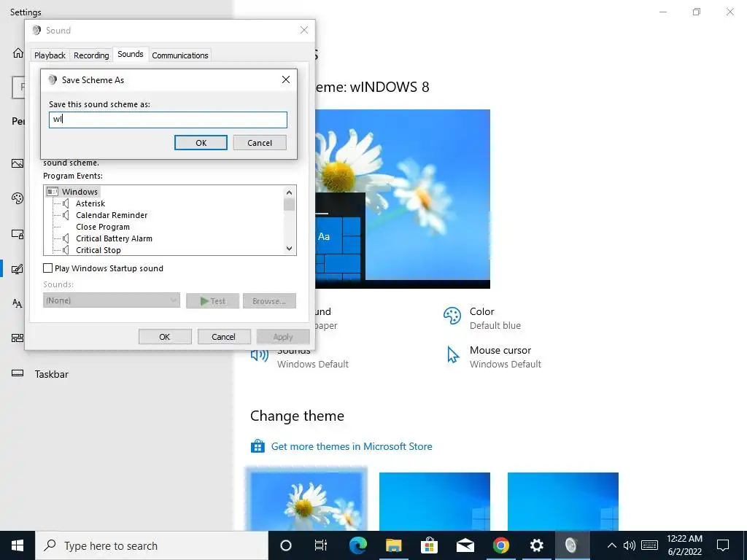The image size is (747, 560).
Task: Click the Color palette icon in Themes
Action: point(452,316)
